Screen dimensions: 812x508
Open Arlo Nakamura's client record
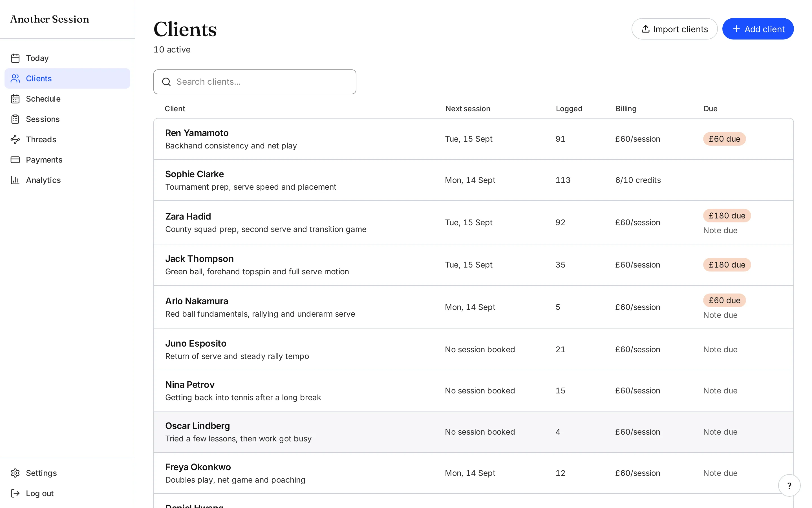click(473, 307)
